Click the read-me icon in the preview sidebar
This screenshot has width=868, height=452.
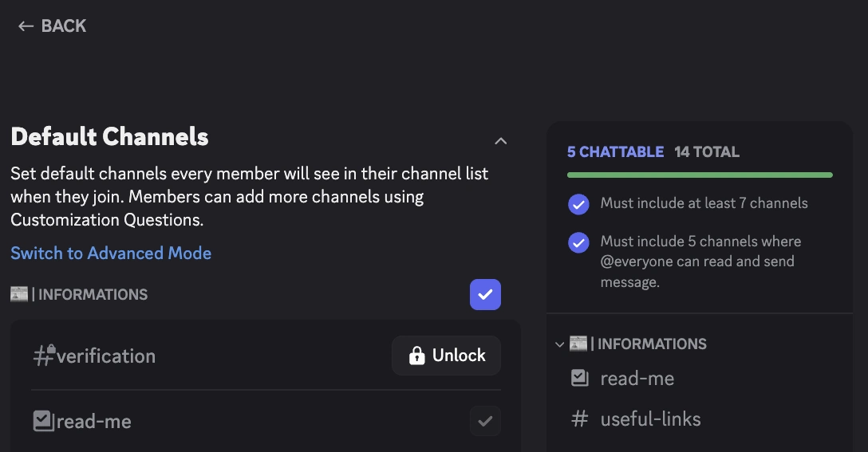click(580, 379)
